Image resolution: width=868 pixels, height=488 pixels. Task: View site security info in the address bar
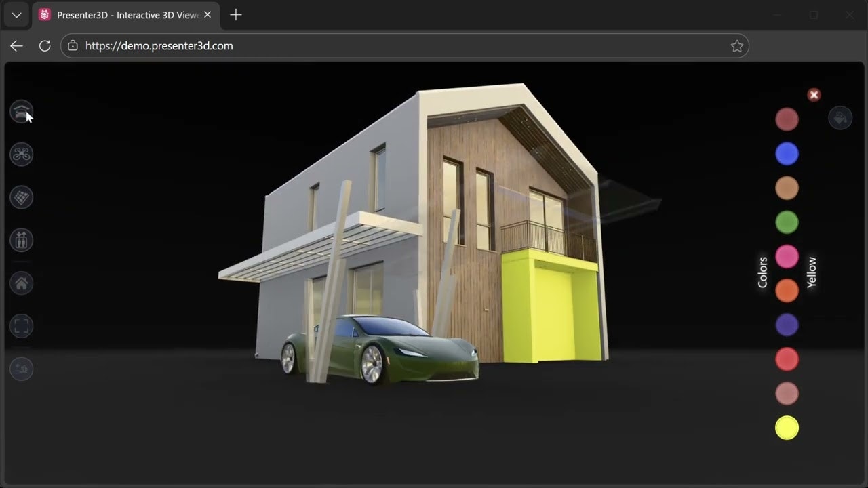pyautogui.click(x=72, y=45)
